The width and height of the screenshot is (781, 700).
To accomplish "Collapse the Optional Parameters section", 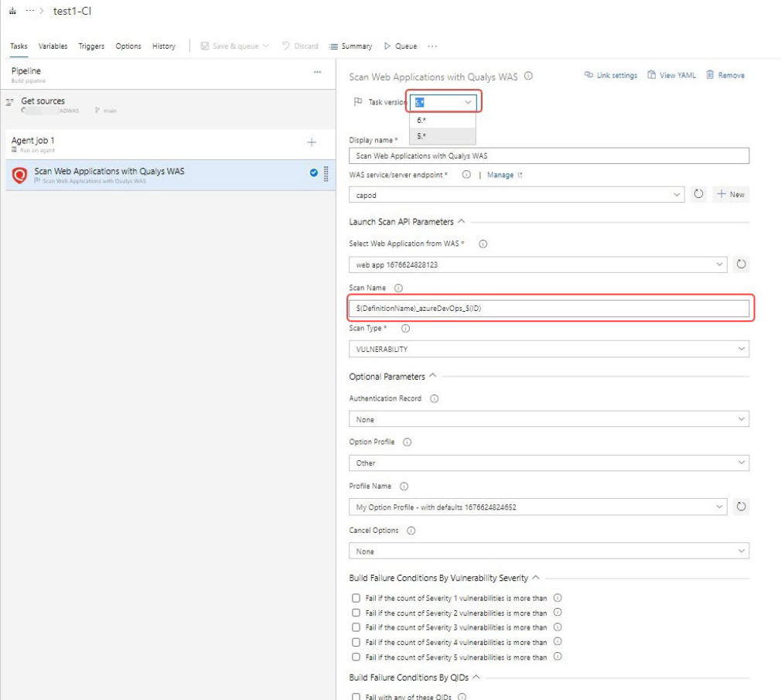I will click(x=433, y=376).
